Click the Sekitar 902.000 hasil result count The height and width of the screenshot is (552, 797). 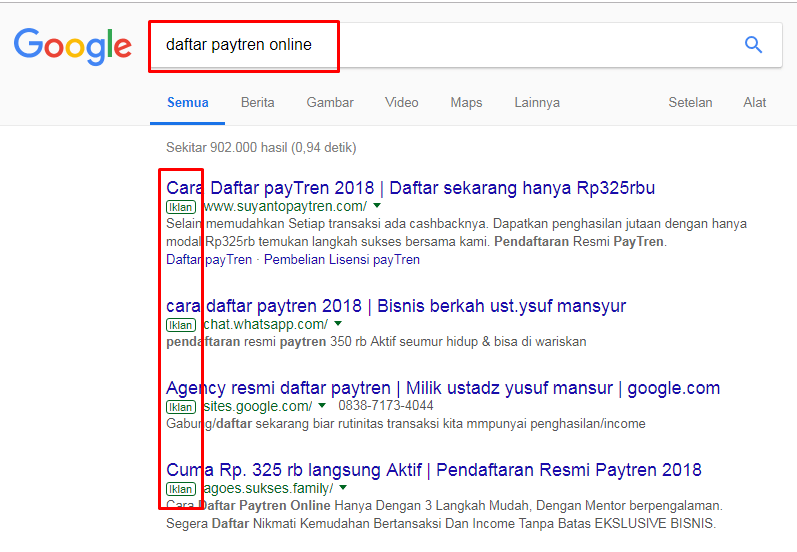tap(261, 148)
